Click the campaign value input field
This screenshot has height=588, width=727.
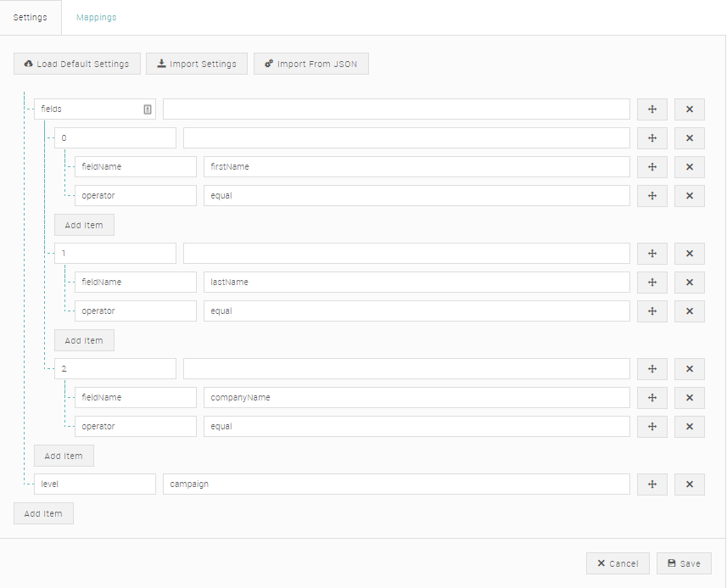coord(396,484)
